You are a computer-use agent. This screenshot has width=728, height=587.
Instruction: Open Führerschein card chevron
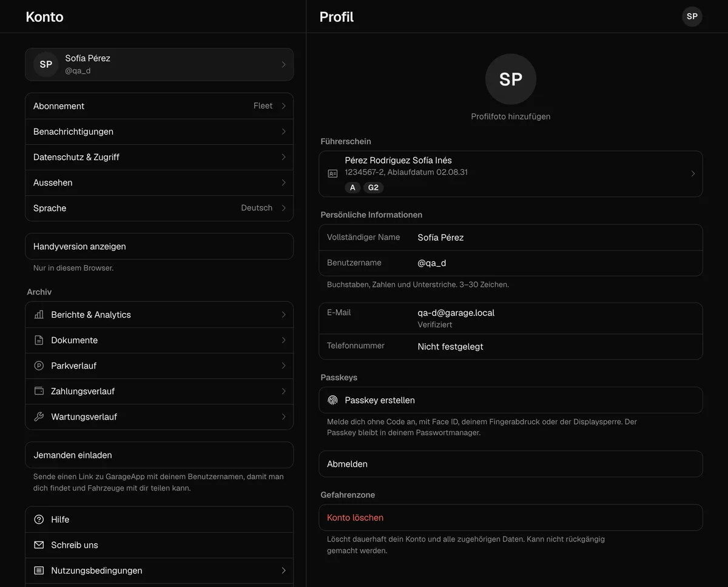[693, 173]
